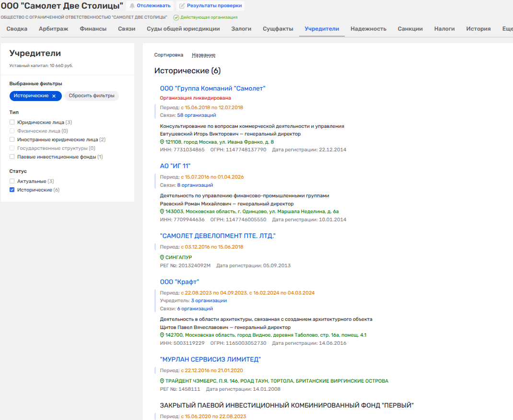
Task: Expand the Еще tab menu
Action: (x=507, y=29)
